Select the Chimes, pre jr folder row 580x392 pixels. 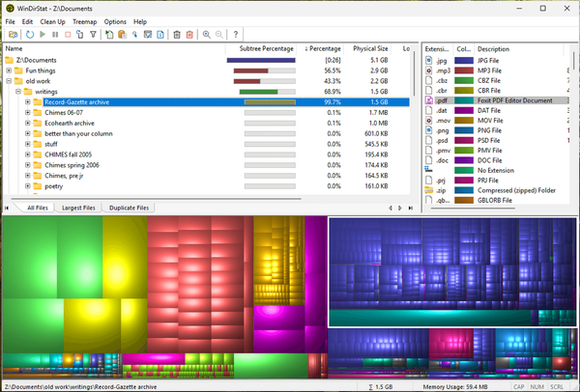(x=207, y=176)
